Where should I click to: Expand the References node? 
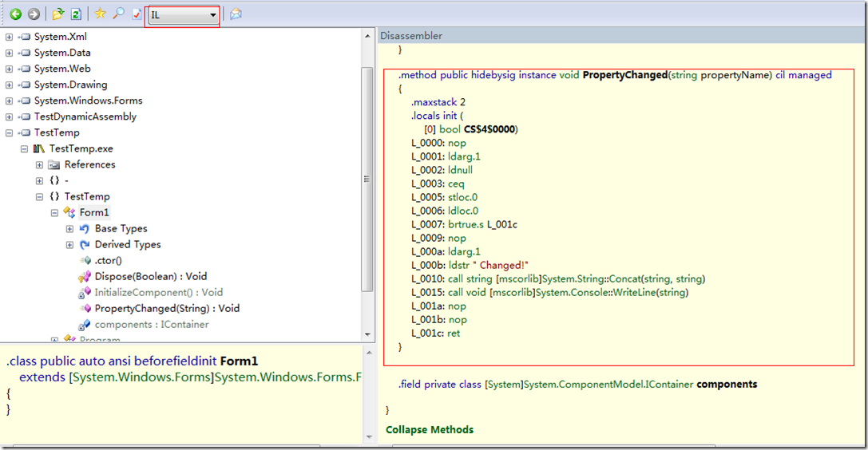(39, 165)
